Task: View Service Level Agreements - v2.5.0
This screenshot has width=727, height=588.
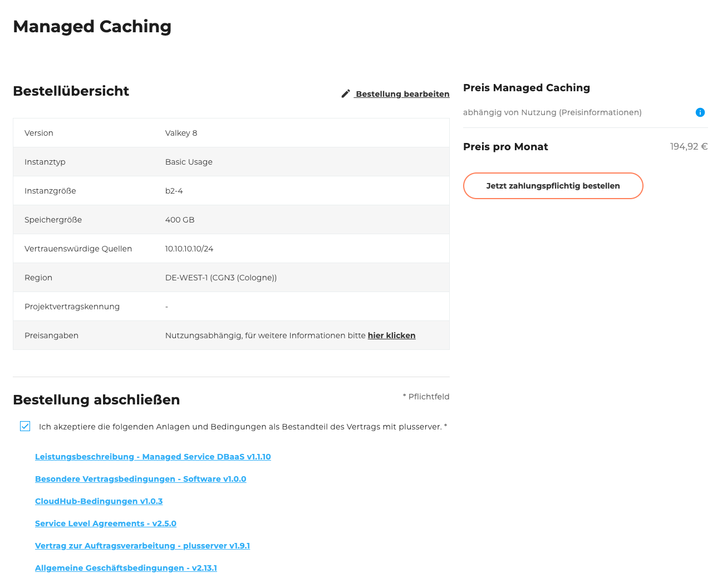Action: 106,523
